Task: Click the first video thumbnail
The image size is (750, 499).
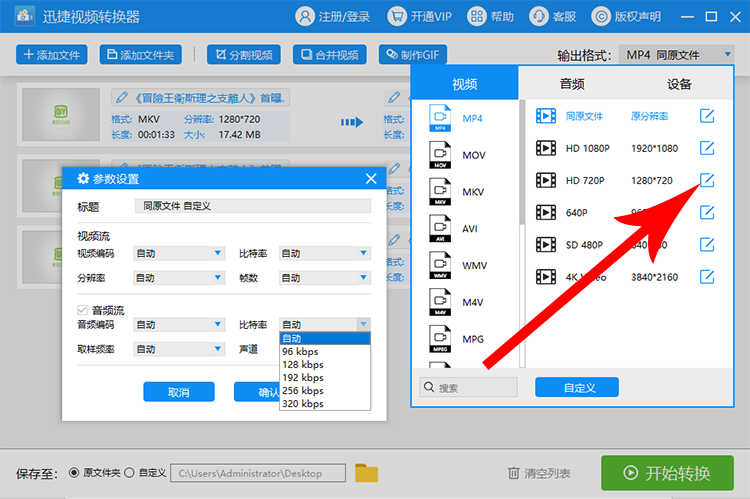Action: 61,114
